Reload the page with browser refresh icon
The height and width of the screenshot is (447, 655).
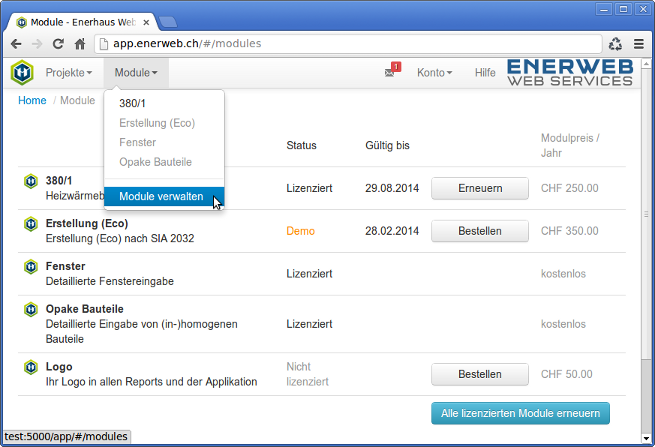(x=58, y=44)
